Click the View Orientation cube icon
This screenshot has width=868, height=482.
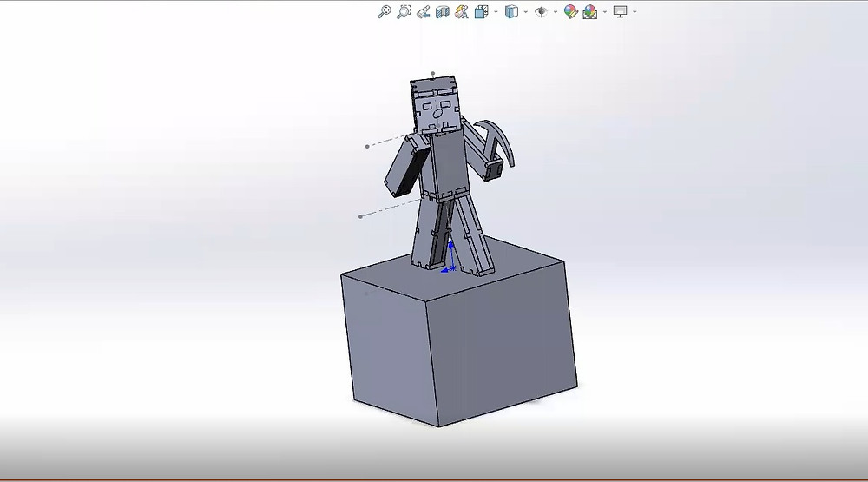(x=481, y=11)
